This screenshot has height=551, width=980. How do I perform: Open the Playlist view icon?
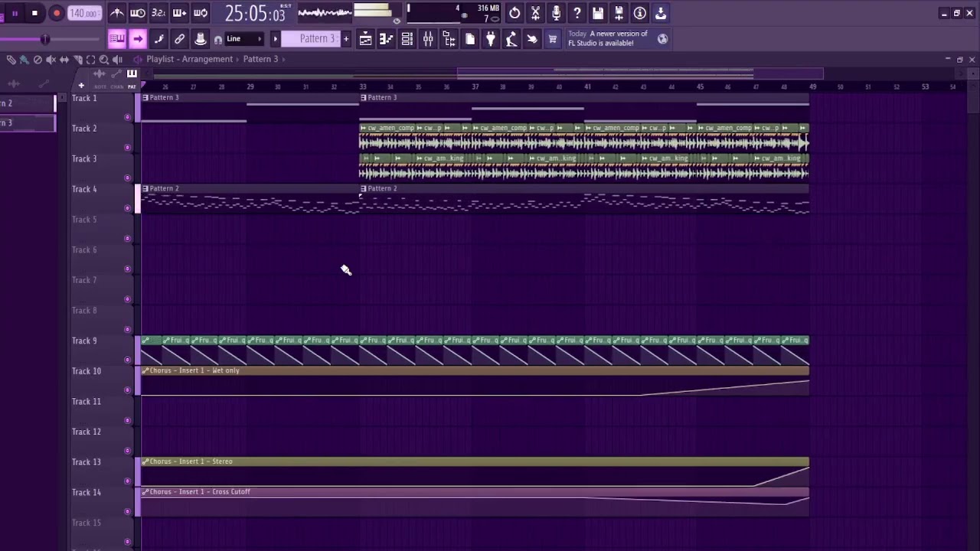(366, 39)
